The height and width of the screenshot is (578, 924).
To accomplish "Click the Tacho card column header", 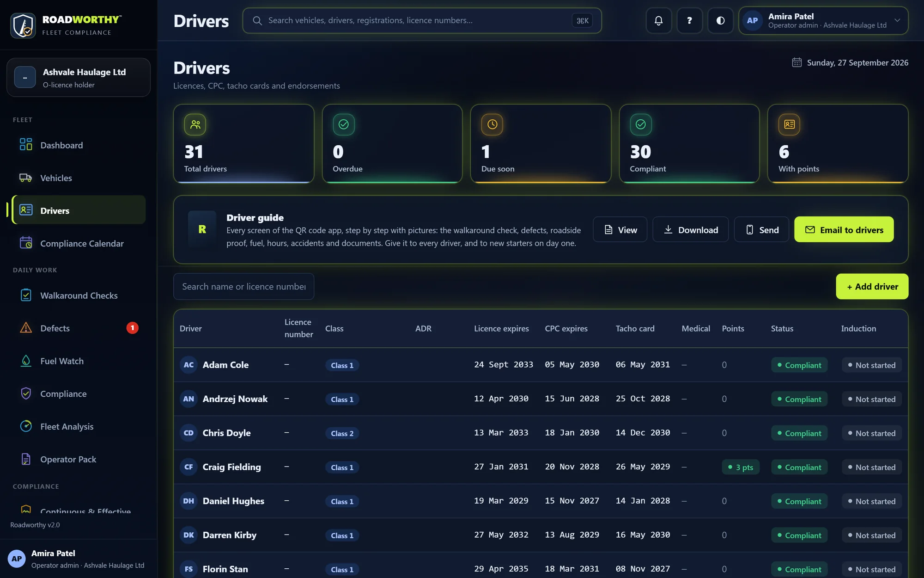I will pos(635,328).
